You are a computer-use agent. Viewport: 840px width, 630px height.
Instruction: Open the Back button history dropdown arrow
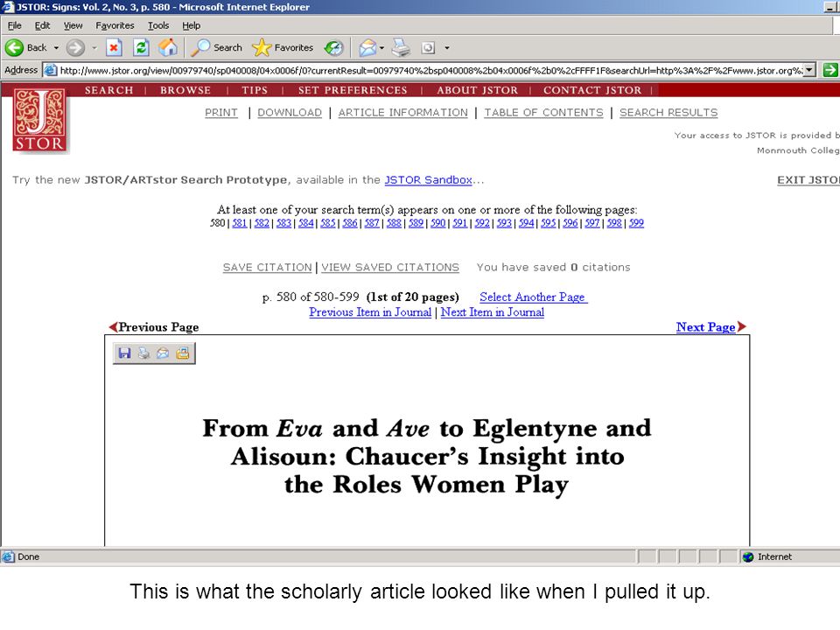56,47
